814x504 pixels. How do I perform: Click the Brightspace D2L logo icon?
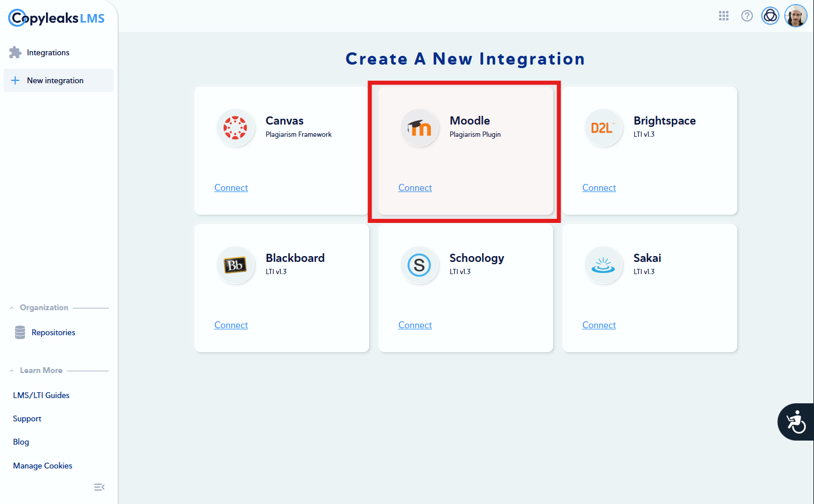coord(604,127)
